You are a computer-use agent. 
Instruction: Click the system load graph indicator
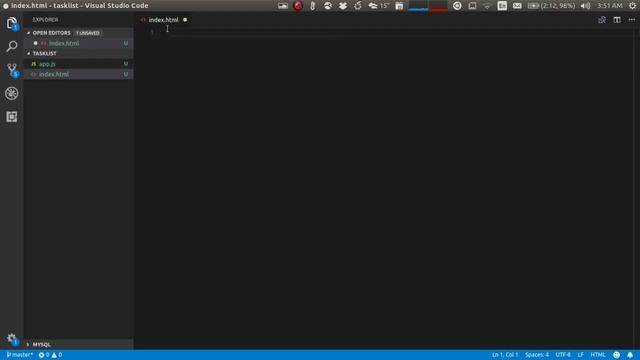pyautogui.click(x=428, y=6)
